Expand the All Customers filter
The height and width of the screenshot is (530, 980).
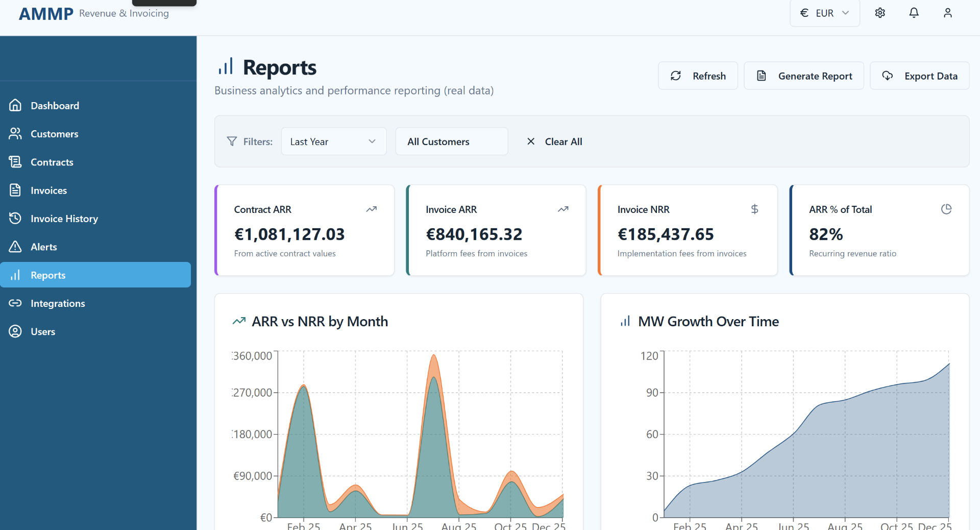point(451,141)
